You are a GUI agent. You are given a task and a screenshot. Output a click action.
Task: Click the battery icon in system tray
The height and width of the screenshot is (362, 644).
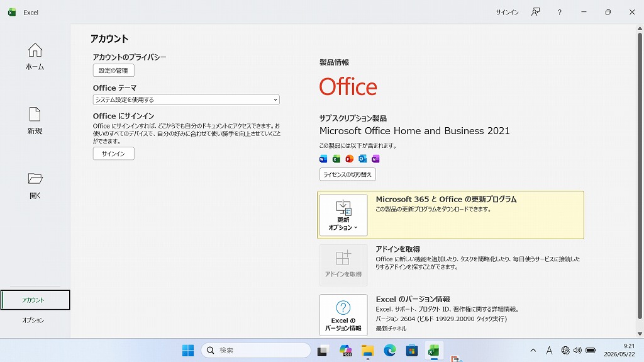point(591,351)
